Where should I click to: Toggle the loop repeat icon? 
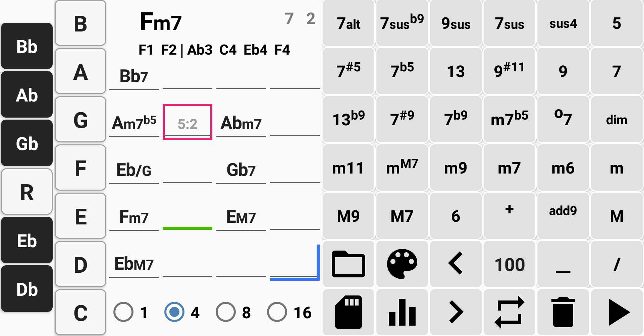coord(509,312)
